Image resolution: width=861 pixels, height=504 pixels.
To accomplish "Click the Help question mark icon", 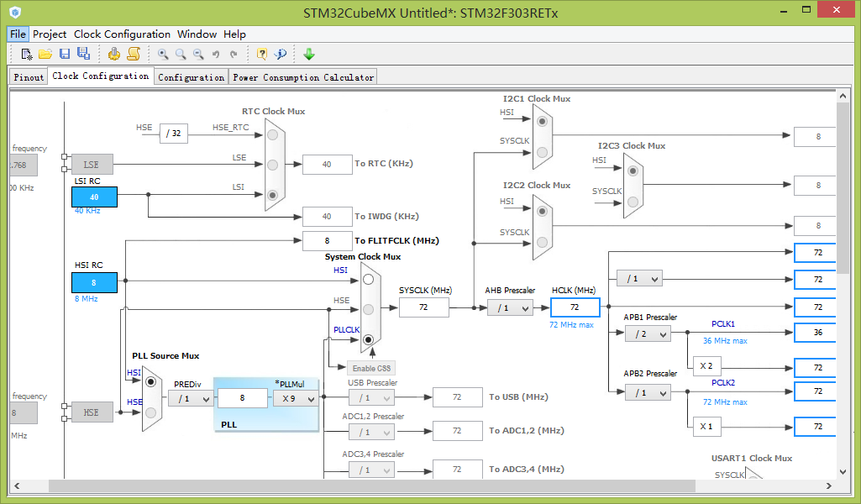I will pos(262,54).
